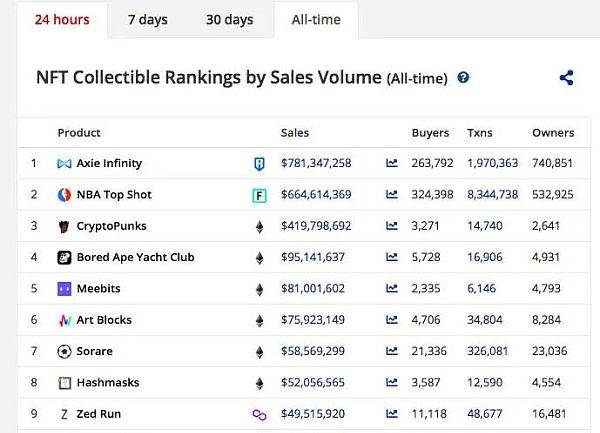Viewport: 600px width, 433px height.
Task: Open the Zed Run product link
Action: click(99, 414)
